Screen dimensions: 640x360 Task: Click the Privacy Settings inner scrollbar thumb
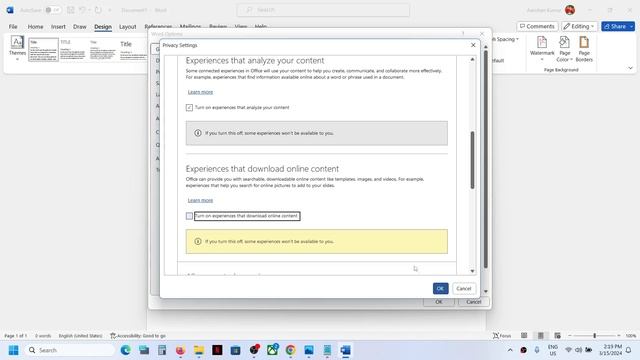click(x=472, y=160)
